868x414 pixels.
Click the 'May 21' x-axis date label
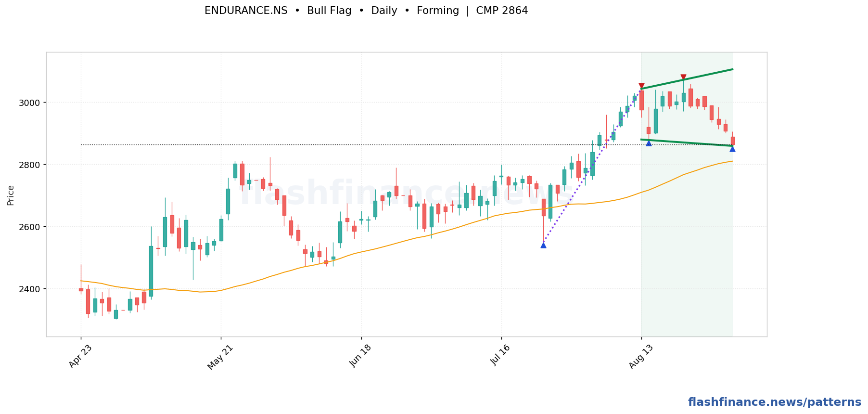point(220,356)
